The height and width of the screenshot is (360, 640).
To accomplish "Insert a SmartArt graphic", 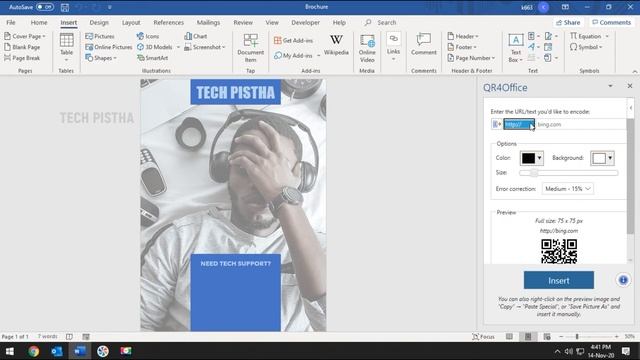I will point(153,58).
